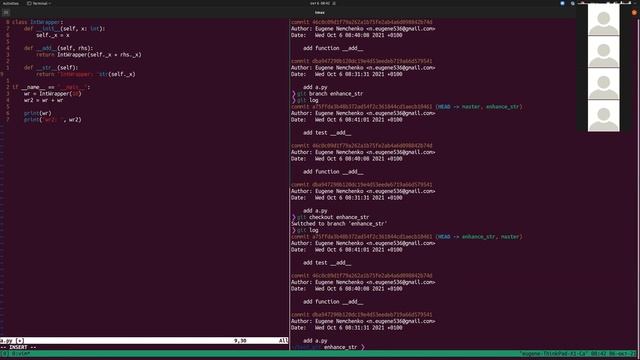Click the '(HEAD -> enhance_str, master)' ref label
640x360 pixels.
coord(478,237)
